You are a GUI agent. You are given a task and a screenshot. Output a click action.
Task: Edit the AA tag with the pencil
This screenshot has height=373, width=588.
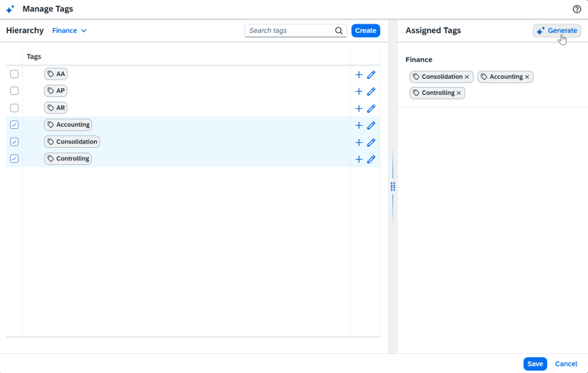tap(371, 75)
